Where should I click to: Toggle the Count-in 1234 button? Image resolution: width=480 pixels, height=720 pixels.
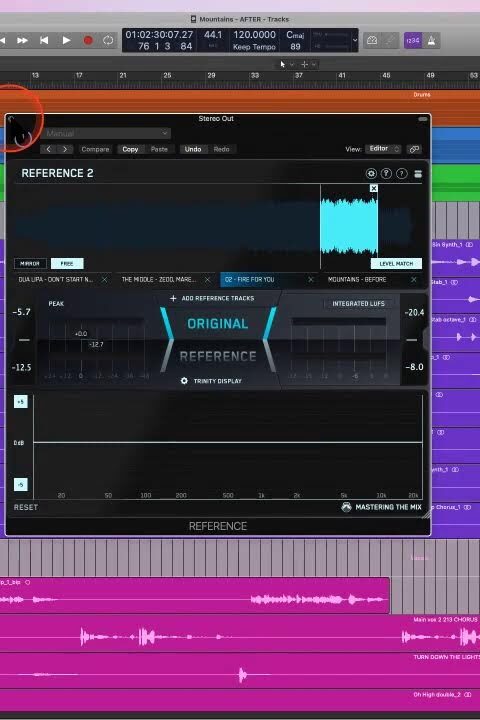click(x=412, y=40)
